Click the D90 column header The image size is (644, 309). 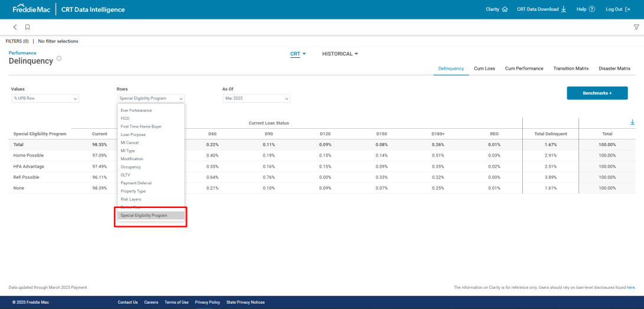point(268,134)
